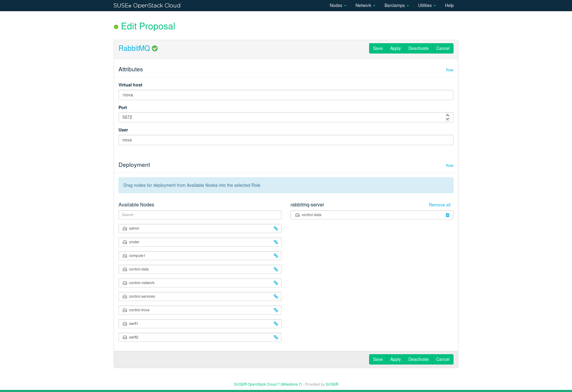Click the link icon on control-trove node
This screenshot has height=392, width=572.
tap(276, 310)
